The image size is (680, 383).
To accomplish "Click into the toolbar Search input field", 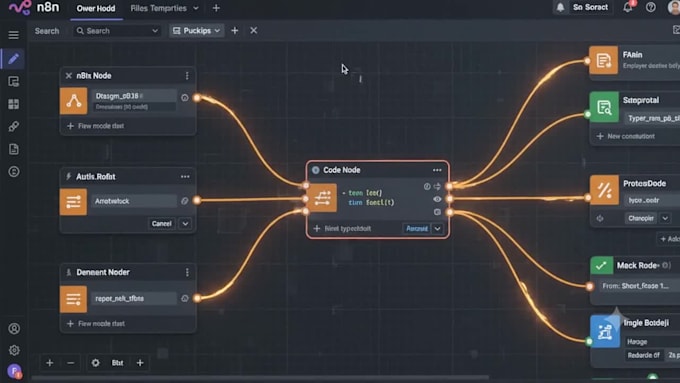I will click(116, 31).
